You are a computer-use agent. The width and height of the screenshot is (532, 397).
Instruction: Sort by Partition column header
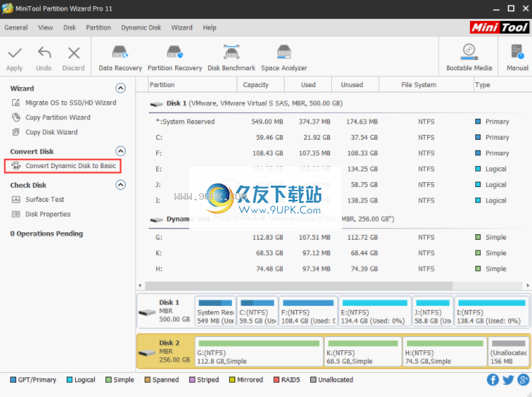(193, 84)
